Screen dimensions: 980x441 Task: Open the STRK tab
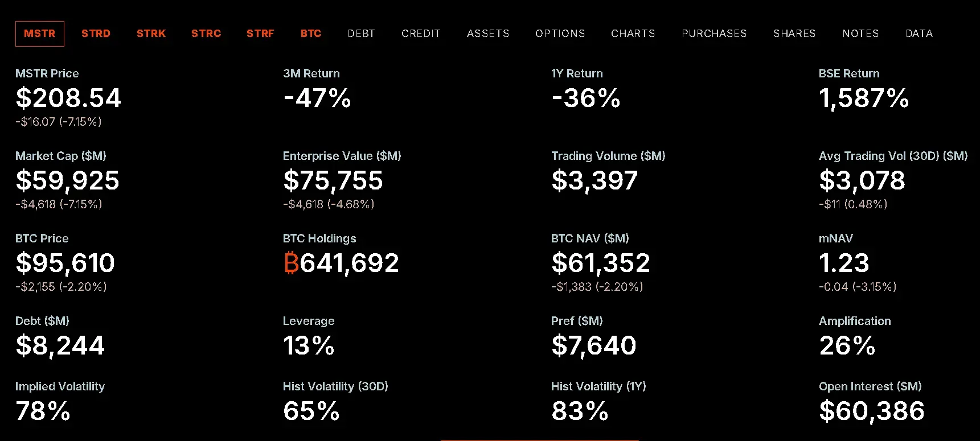pyautogui.click(x=151, y=34)
